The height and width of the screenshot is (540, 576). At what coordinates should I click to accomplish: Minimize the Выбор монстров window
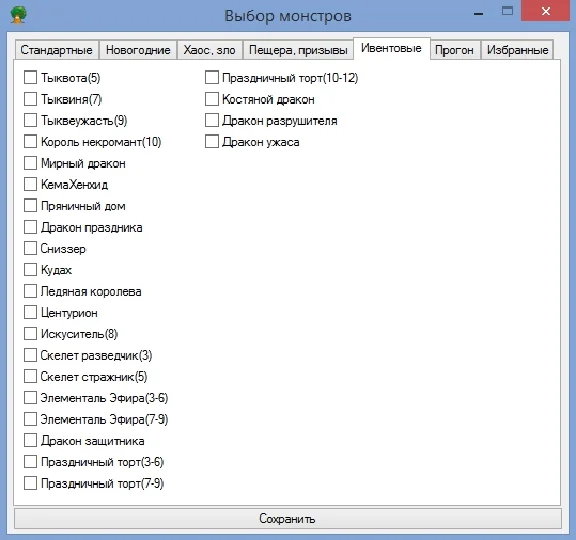(x=478, y=13)
